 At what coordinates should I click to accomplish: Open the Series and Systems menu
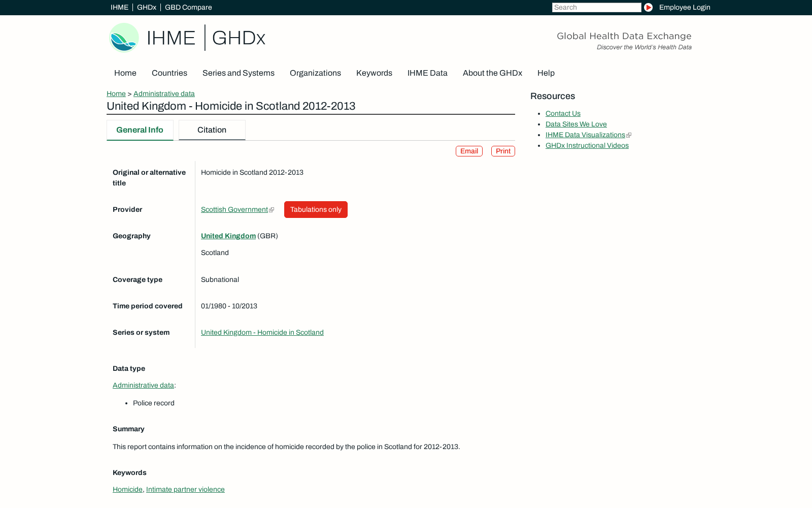pyautogui.click(x=239, y=73)
